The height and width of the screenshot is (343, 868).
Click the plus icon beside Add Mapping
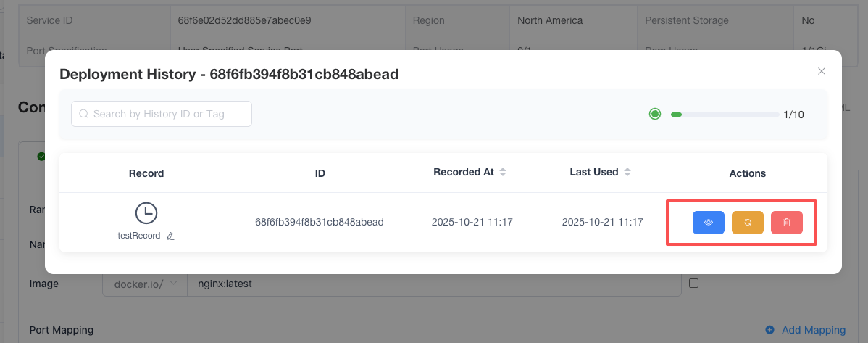(x=770, y=330)
